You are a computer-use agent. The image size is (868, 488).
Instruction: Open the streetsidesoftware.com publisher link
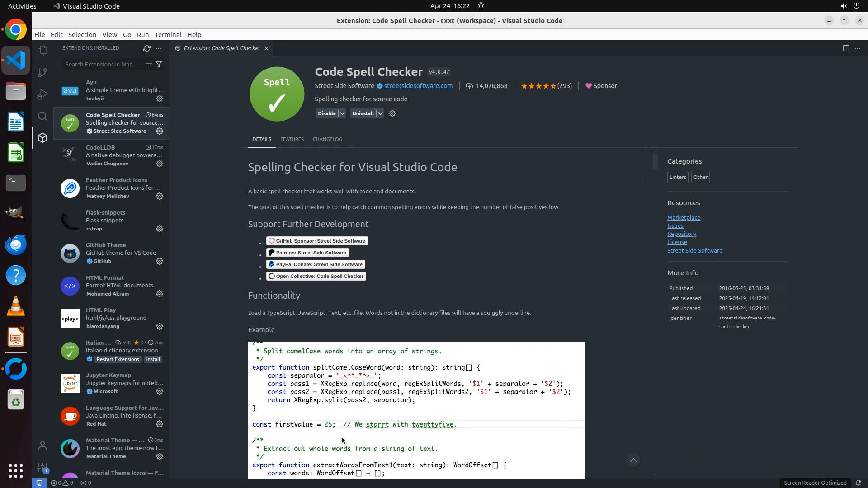(418, 86)
